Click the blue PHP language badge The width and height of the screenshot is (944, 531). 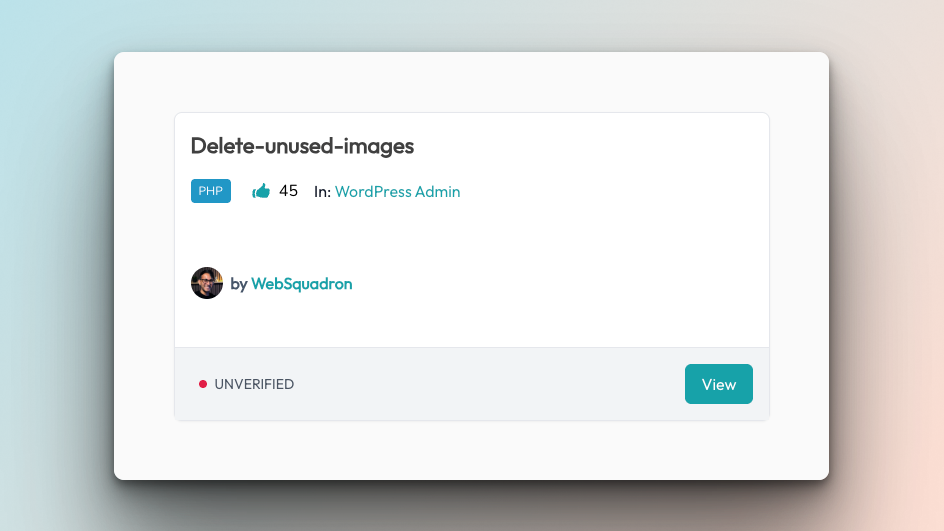211,191
